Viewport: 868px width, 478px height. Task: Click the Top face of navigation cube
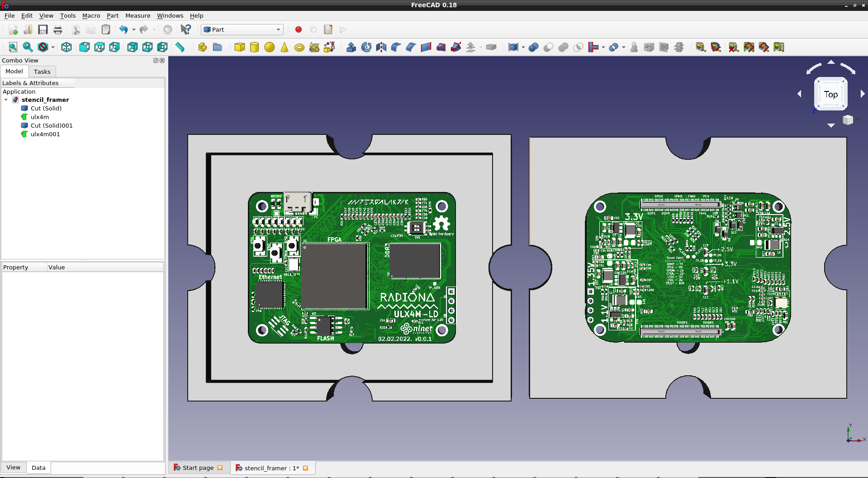[830, 94]
